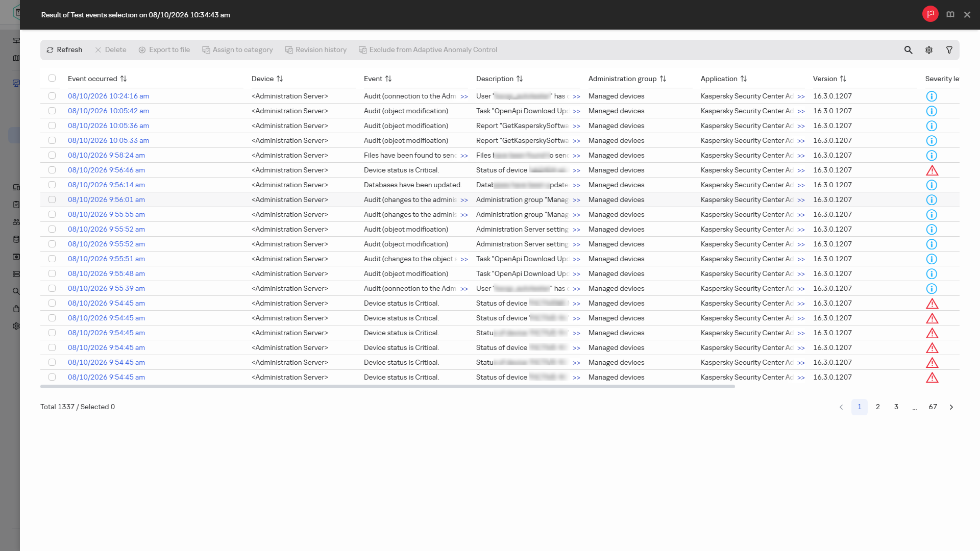980x551 pixels.
Task: Click Assign to category toolbar item
Action: point(237,50)
